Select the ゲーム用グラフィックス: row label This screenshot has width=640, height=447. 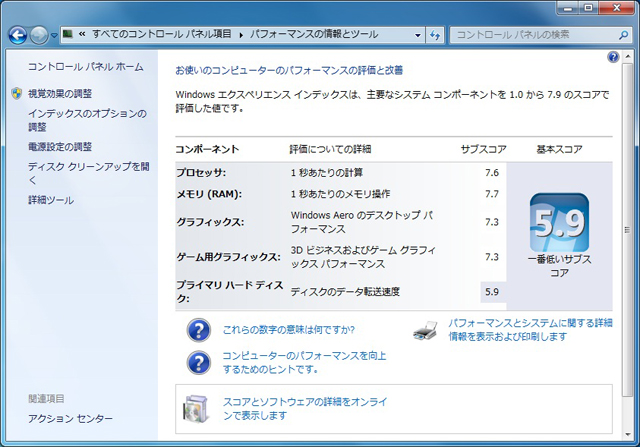point(228,257)
